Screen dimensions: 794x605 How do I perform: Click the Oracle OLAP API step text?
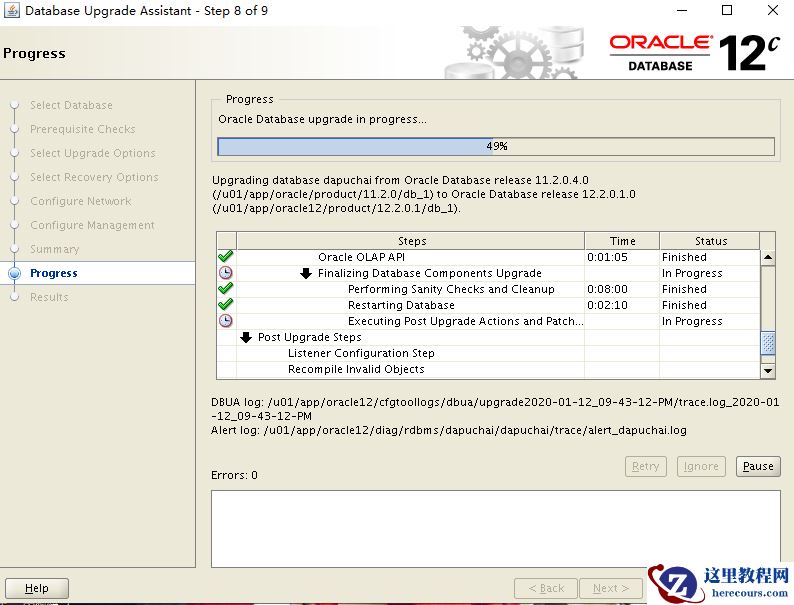click(x=362, y=257)
